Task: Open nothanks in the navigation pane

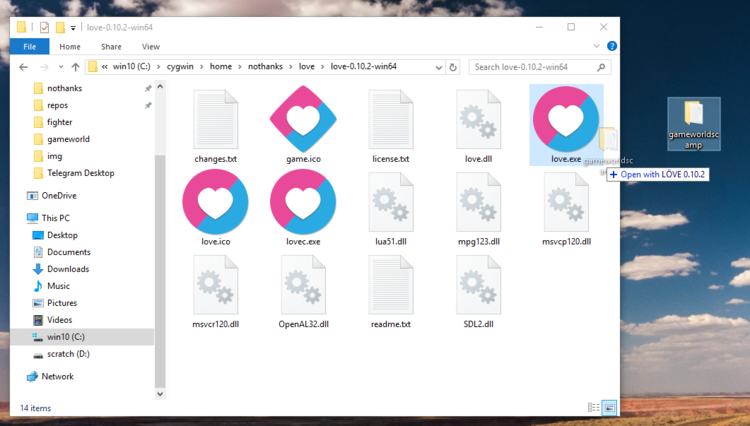Action: (x=64, y=88)
